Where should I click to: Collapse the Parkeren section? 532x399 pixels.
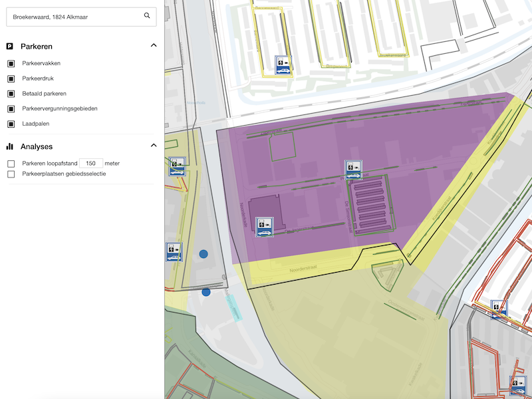coord(154,45)
